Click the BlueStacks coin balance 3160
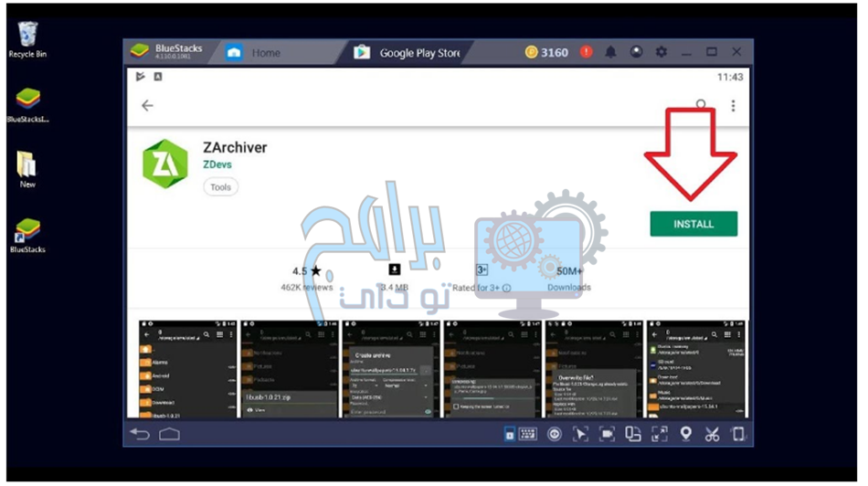This screenshot has width=868, height=486. tap(546, 53)
